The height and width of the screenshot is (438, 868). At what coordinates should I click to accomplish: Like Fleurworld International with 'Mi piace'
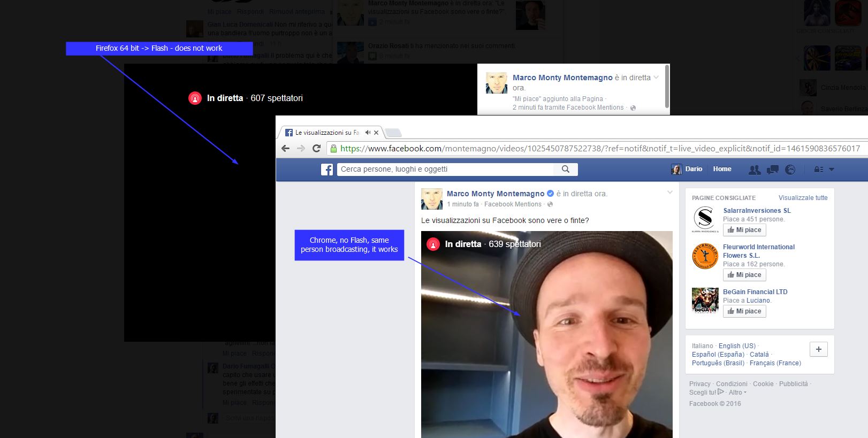point(744,275)
